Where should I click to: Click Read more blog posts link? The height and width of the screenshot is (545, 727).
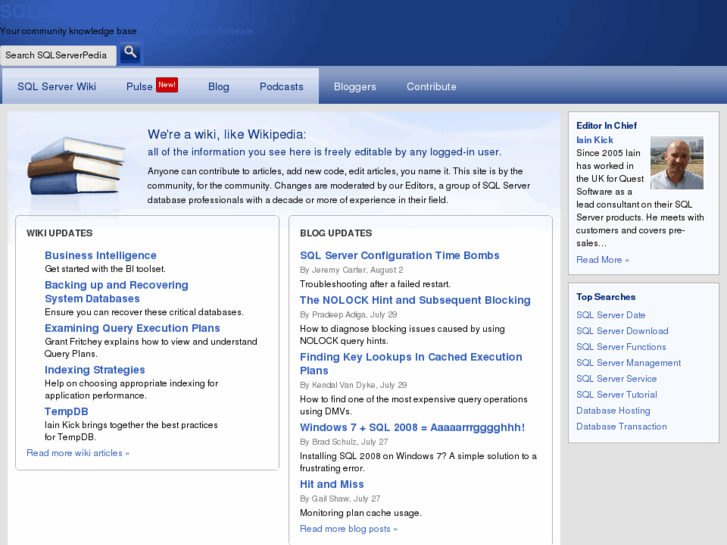point(348,529)
